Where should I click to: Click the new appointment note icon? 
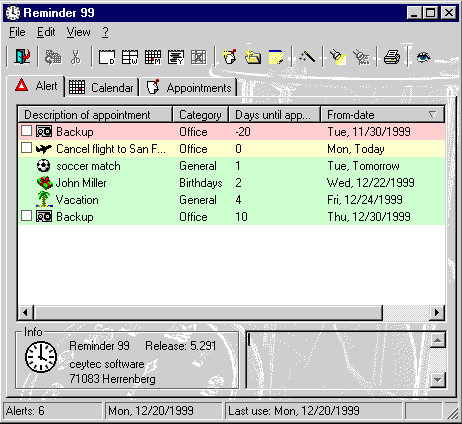(230, 57)
